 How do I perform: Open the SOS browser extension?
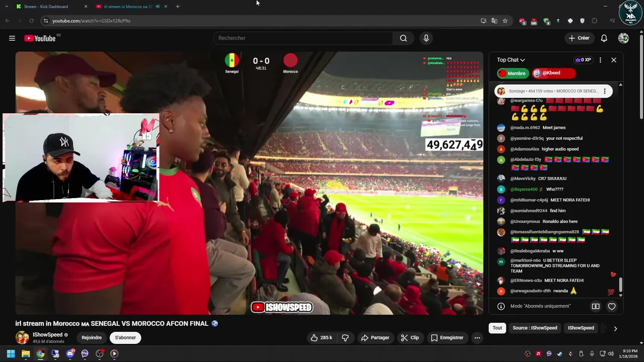(534, 21)
